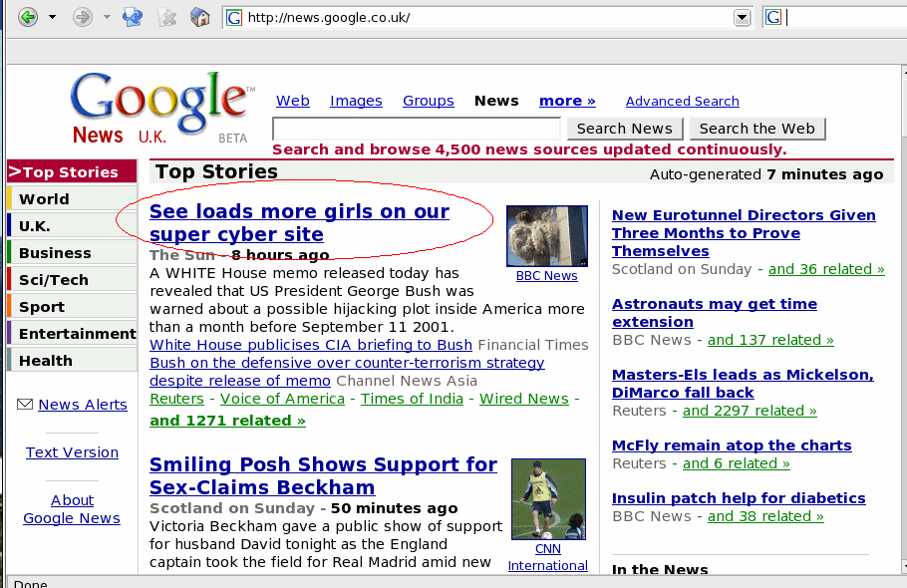Open 'and 38 related »' link
The image size is (907, 588).
tap(765, 515)
